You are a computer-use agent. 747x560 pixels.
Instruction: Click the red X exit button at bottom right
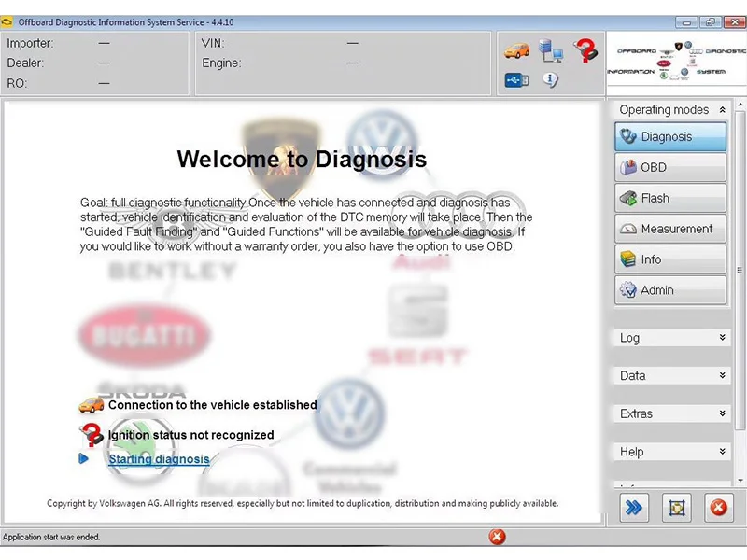[x=718, y=508]
